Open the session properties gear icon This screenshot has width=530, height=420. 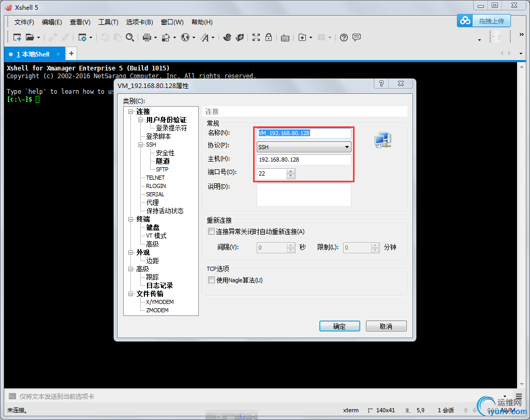(82, 37)
